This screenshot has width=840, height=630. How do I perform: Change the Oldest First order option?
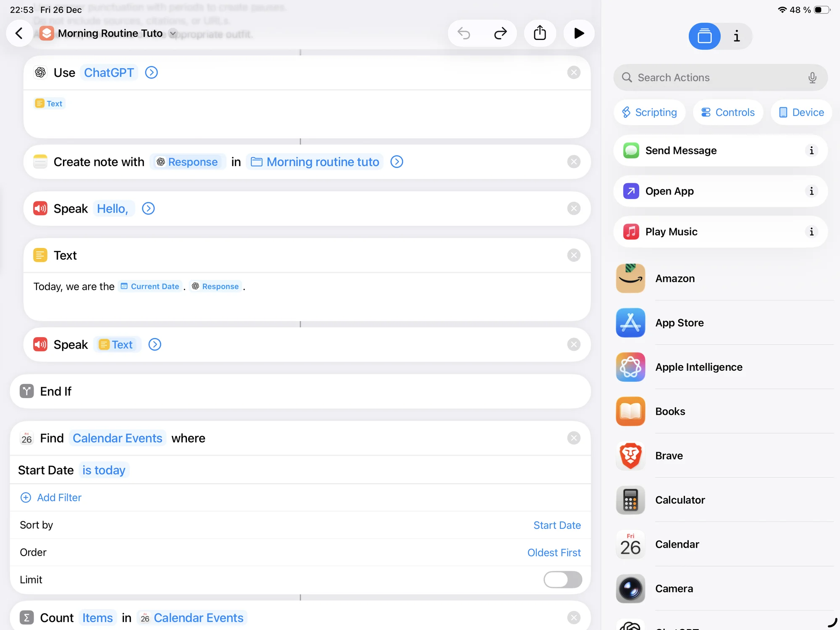(x=554, y=552)
